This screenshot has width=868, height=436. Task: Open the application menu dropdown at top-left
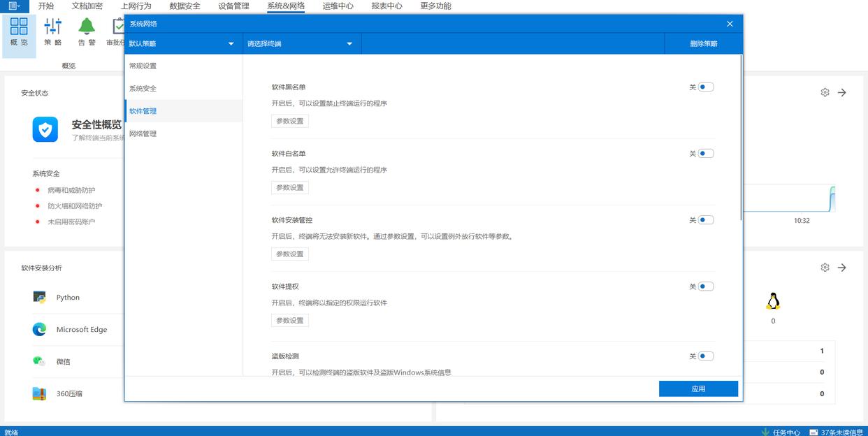[14, 6]
